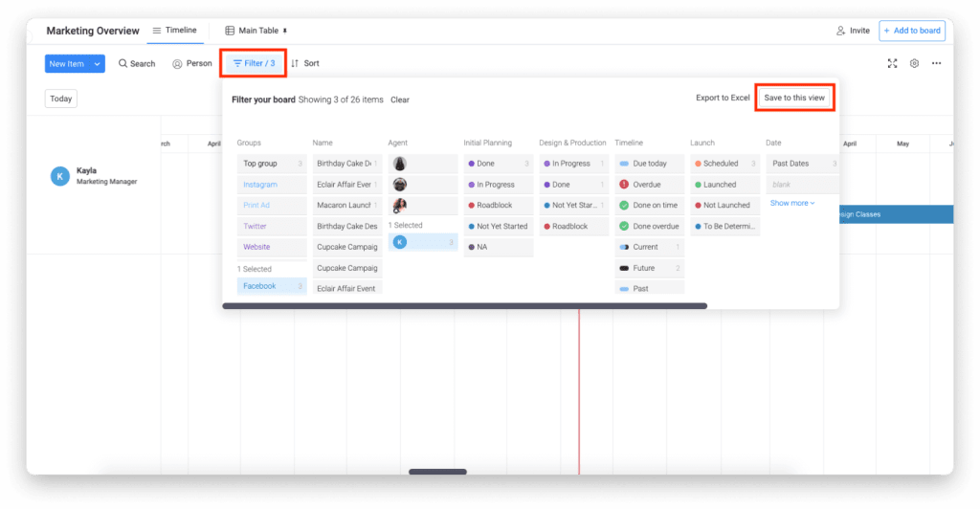
Task: Filter Initial Planning by In Progress
Action: 498,185
